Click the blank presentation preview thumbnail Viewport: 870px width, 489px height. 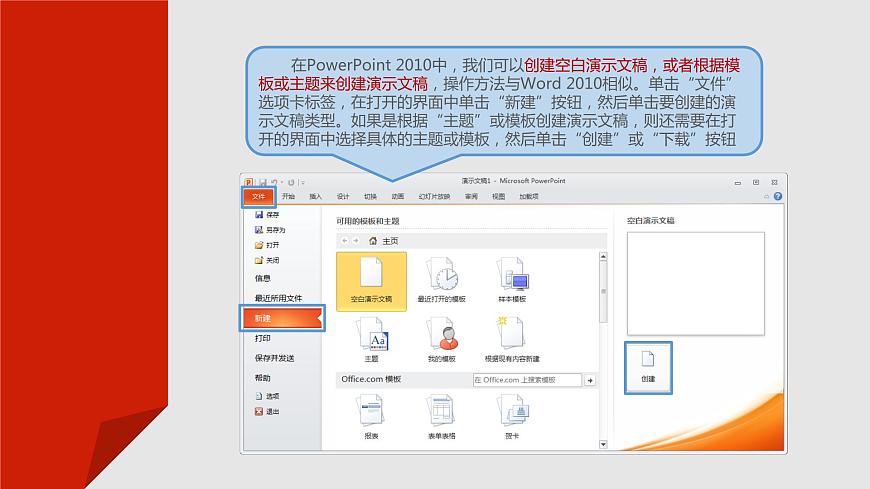(x=696, y=284)
